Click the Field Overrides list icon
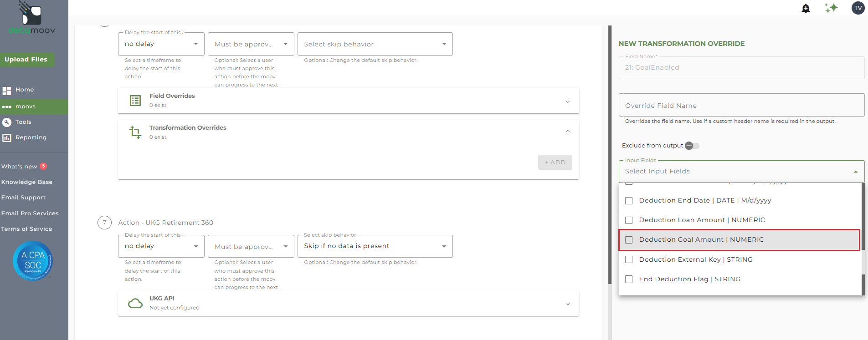The width and height of the screenshot is (868, 340). [135, 101]
